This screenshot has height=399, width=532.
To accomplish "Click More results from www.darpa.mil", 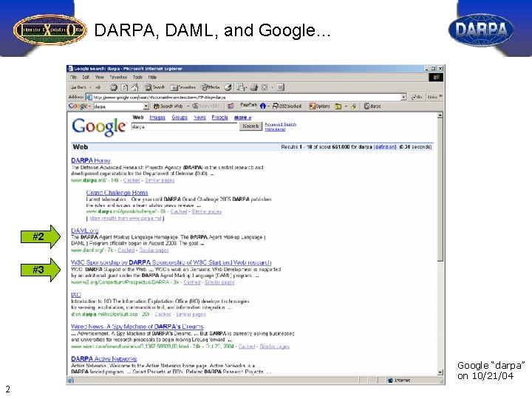I will click(x=125, y=218).
